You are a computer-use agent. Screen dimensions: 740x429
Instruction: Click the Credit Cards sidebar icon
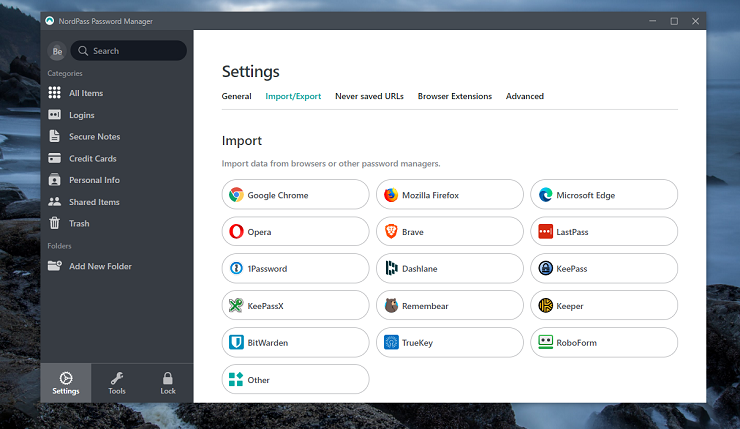(x=55, y=158)
